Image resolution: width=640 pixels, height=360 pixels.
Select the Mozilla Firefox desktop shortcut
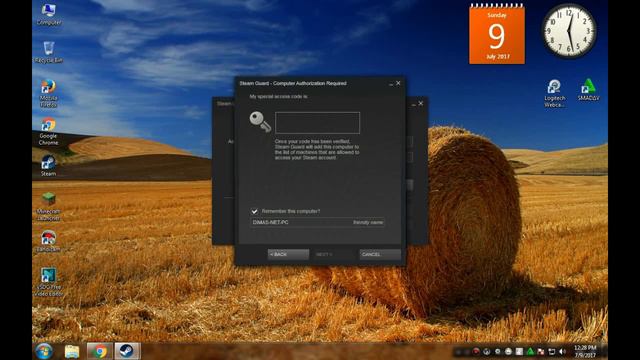[48, 93]
